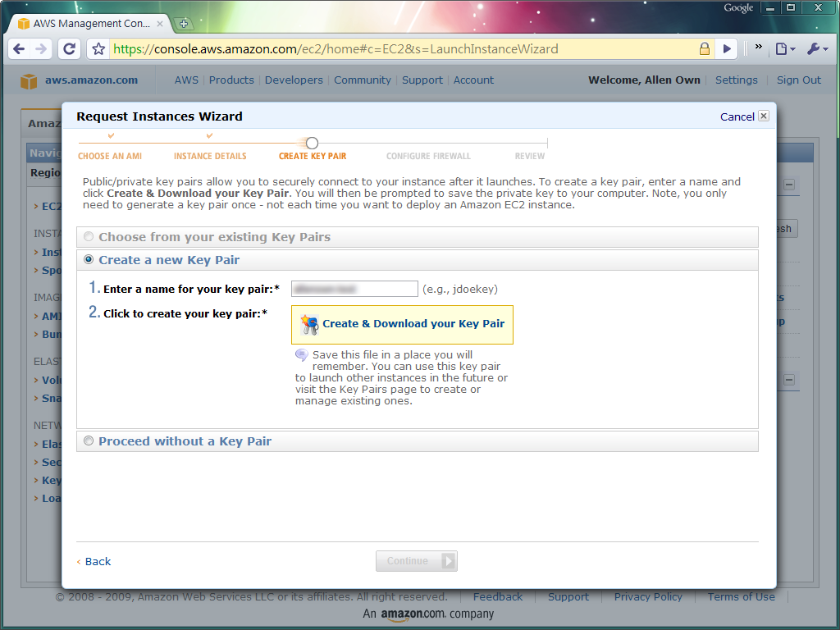Image resolution: width=840 pixels, height=630 pixels.
Task: Select Choose from your existing Key Pairs radio
Action: (x=89, y=236)
